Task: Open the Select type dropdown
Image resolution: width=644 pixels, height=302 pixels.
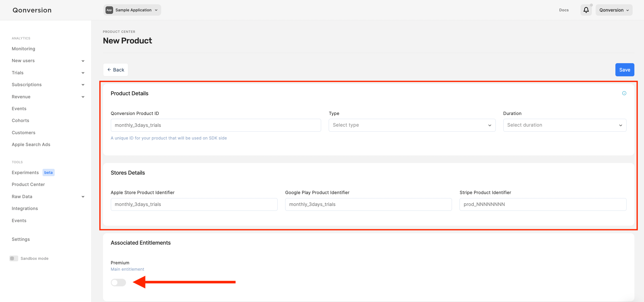Action: 412,125
